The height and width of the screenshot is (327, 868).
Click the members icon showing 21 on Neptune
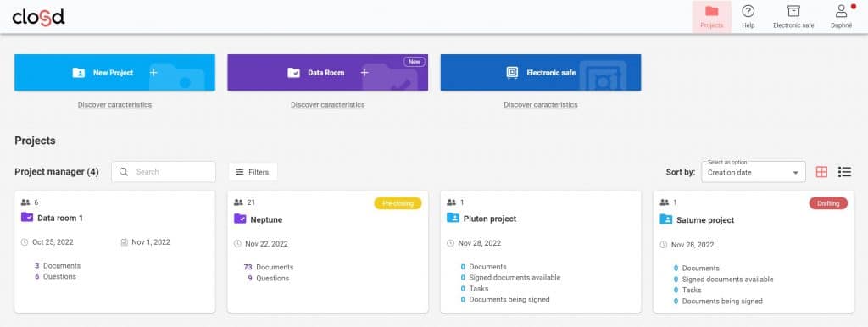(238, 202)
